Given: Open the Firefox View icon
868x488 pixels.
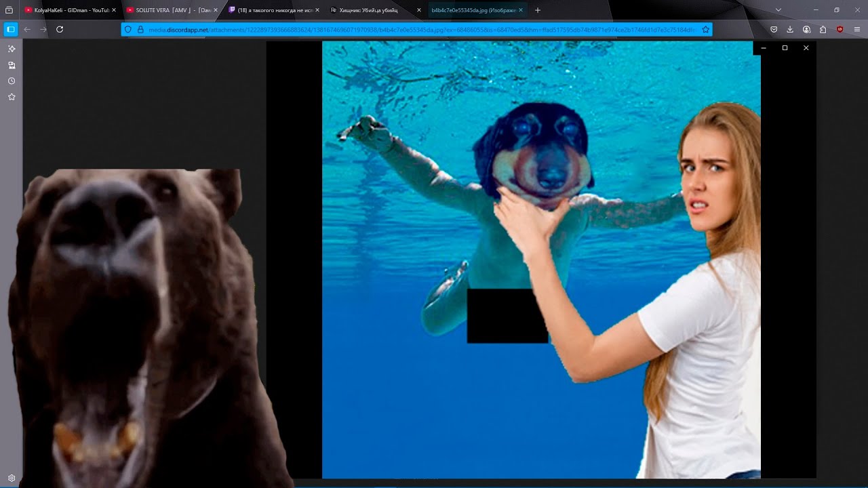Looking at the screenshot, I should tap(9, 10).
